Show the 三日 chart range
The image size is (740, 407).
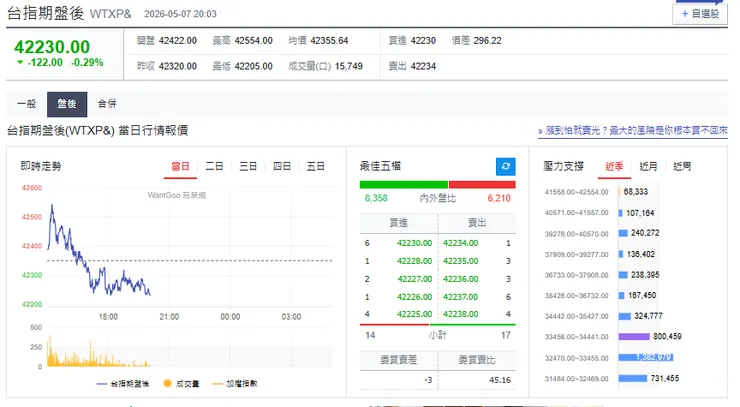pyautogui.click(x=248, y=167)
